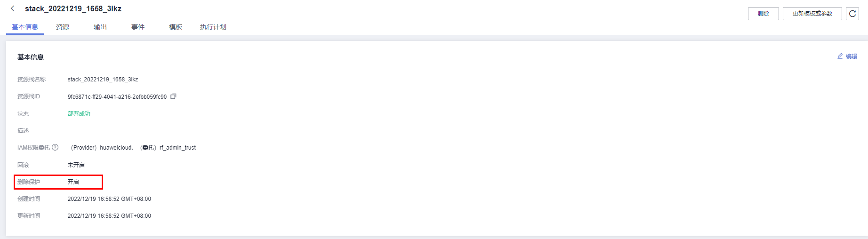Click the stack title stack_20221219_1658_3lkz in the header
Screen dimensions: 868x239
73,8
